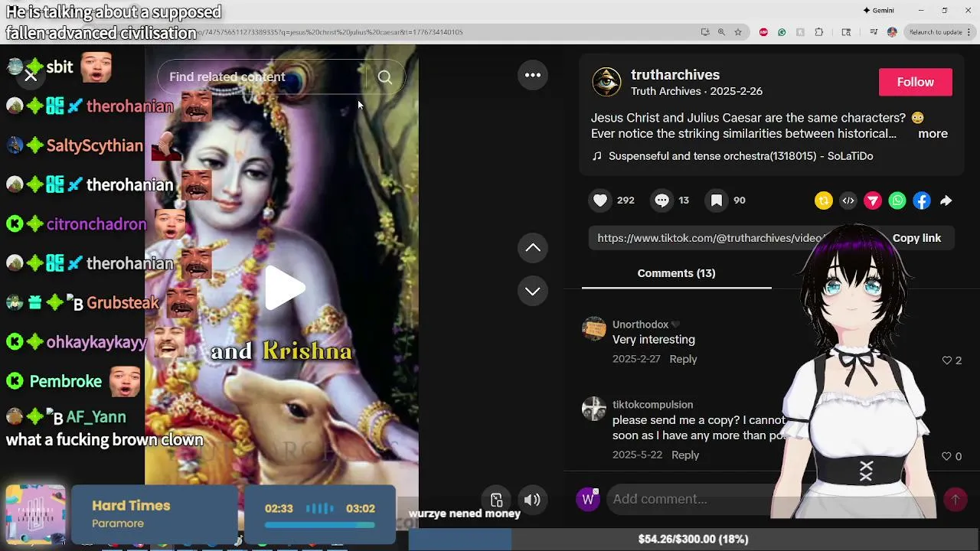Click the zoom magnifier icon in address bar
This screenshot has width=980, height=551.
coord(721,32)
